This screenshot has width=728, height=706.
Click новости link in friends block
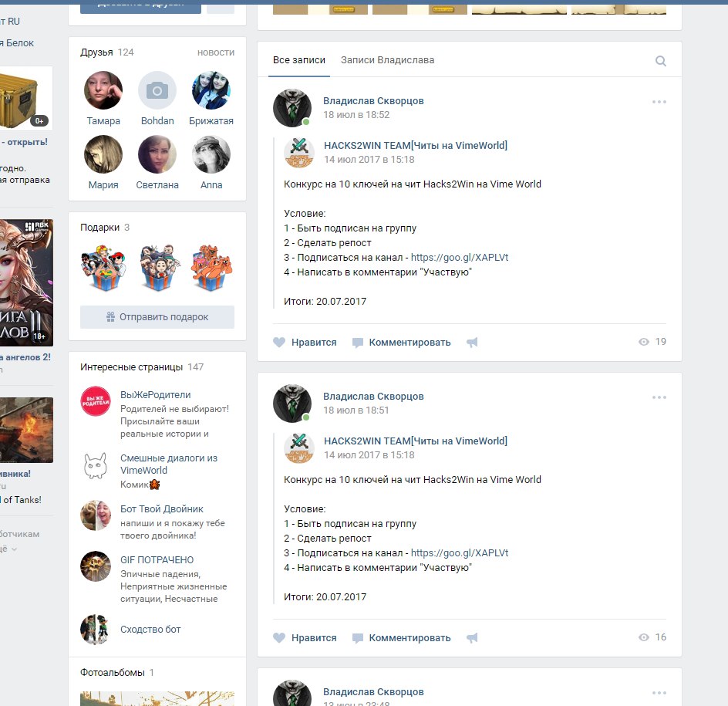click(x=216, y=52)
